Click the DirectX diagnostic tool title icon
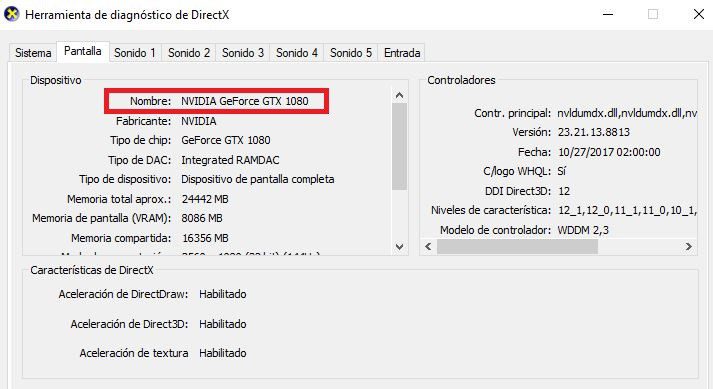713x389 pixels. click(11, 14)
